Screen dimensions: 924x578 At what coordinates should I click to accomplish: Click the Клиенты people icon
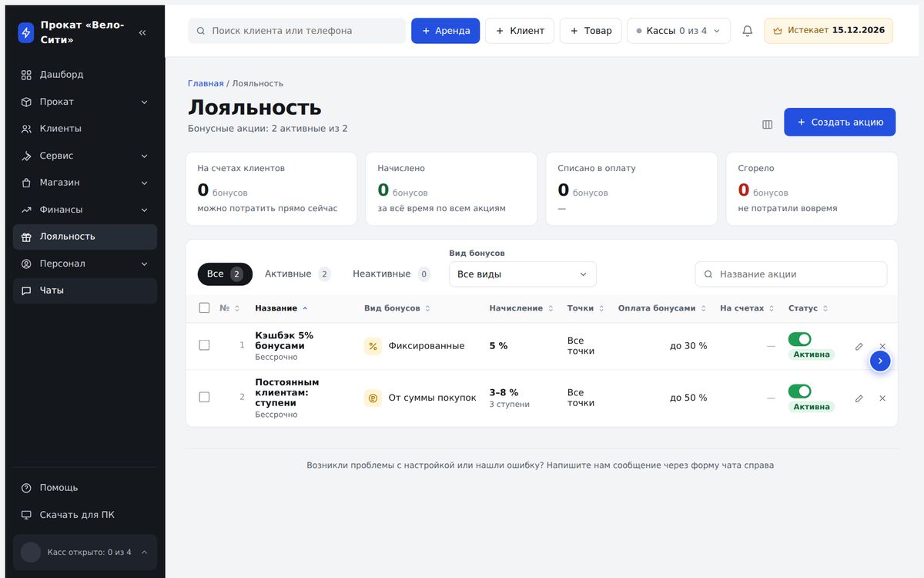tap(26, 129)
